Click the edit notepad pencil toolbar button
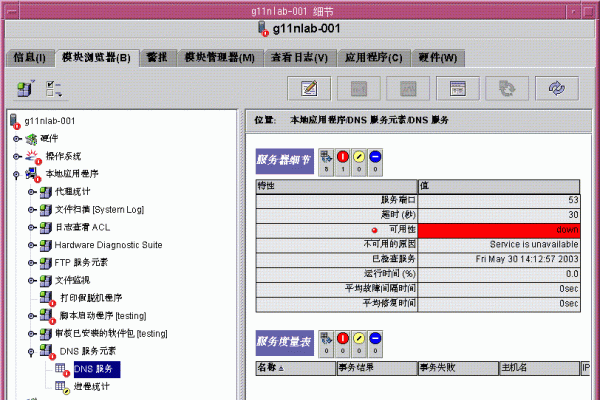 309,88
